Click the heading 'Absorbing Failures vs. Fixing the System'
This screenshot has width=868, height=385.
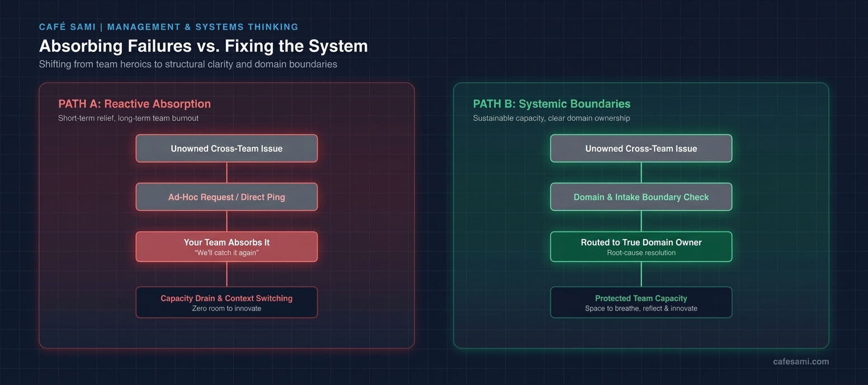click(x=204, y=46)
